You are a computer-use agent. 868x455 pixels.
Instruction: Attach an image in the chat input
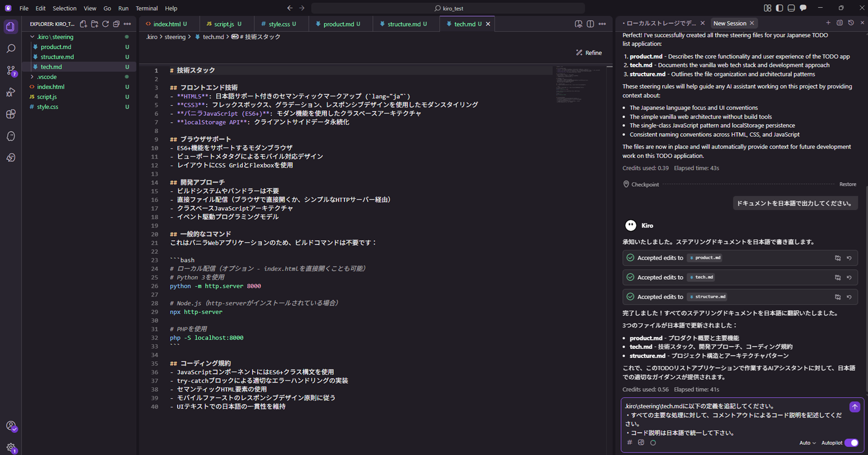(641, 442)
